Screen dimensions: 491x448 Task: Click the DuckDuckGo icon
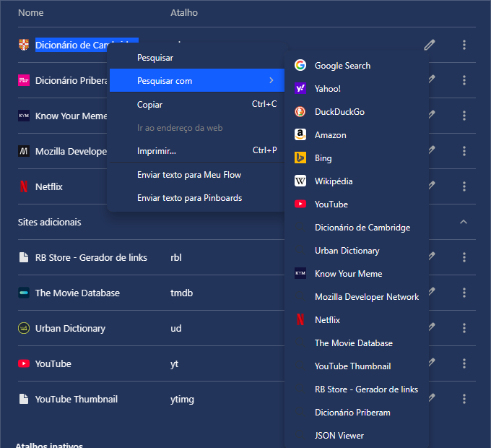pyautogui.click(x=300, y=111)
